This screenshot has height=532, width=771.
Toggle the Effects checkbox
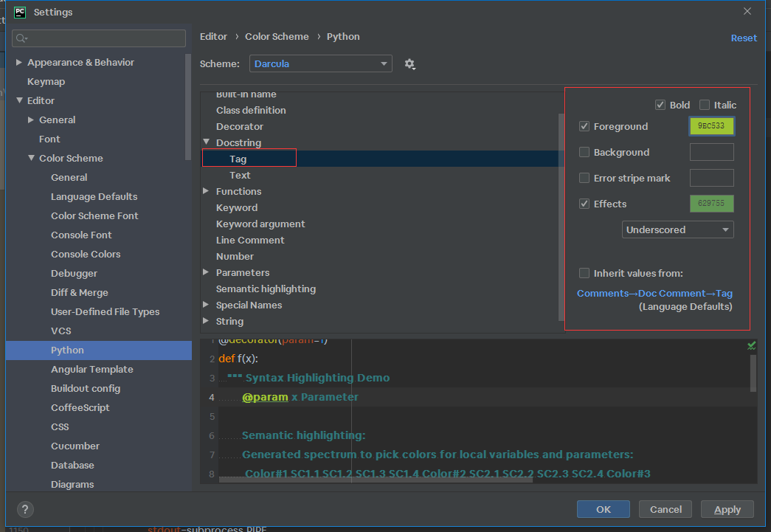coord(584,204)
